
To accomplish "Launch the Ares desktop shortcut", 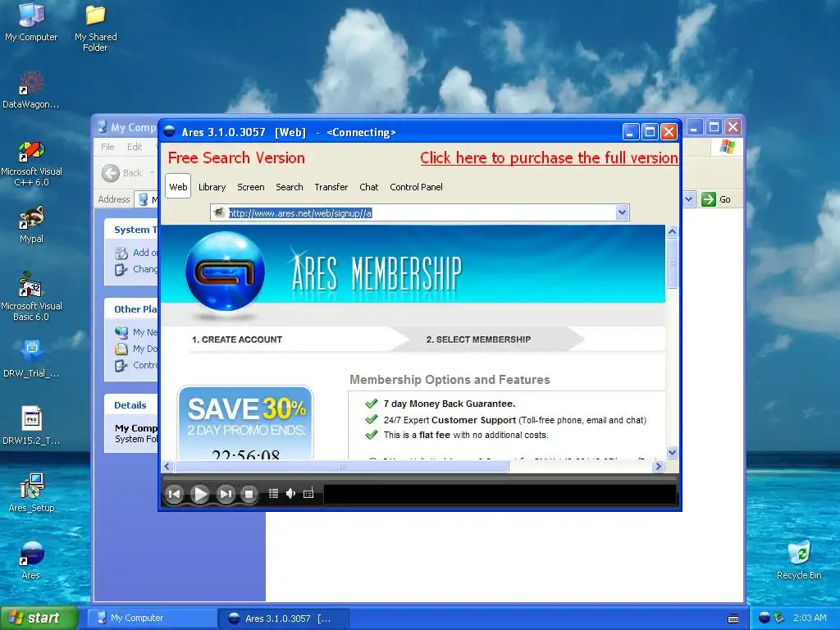I will (x=31, y=559).
